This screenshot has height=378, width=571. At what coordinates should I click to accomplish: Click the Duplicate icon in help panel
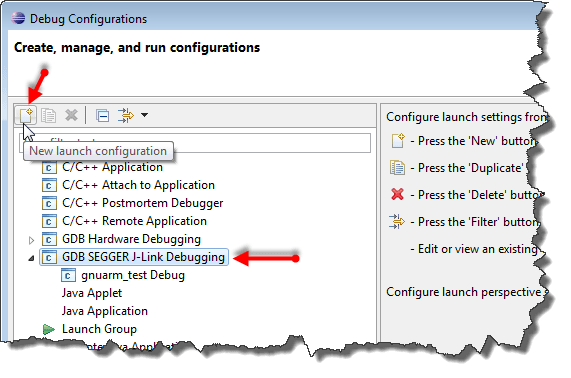[397, 168]
